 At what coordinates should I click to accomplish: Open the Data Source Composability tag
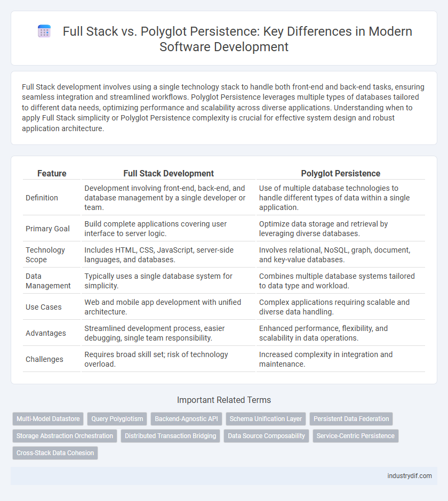coord(266,436)
